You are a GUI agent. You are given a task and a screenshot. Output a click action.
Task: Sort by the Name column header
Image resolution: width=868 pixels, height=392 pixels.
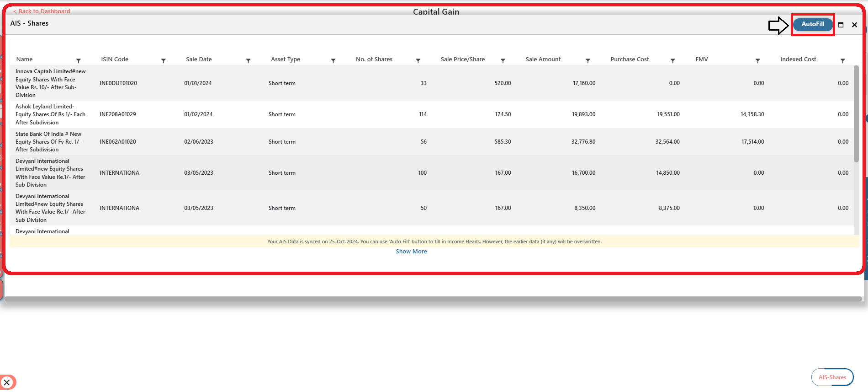[x=24, y=59]
